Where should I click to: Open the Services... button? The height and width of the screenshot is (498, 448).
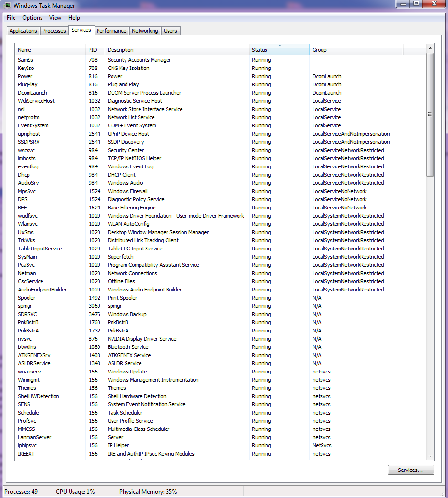click(411, 470)
